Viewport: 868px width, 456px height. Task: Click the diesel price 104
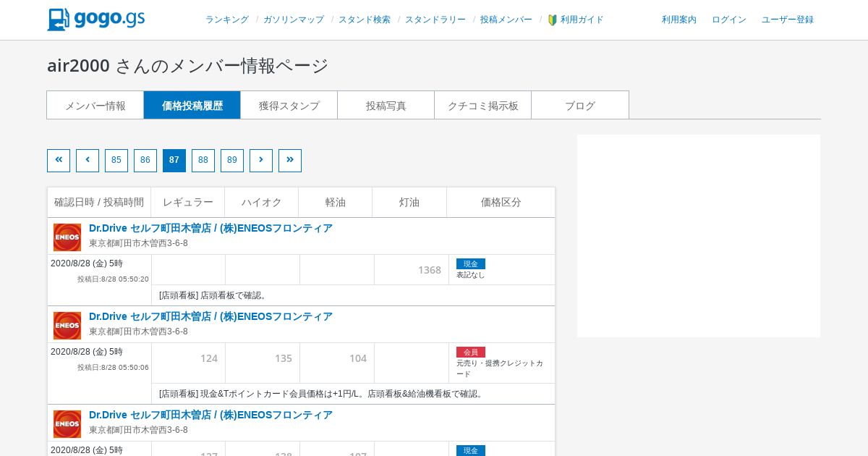pyautogui.click(x=358, y=358)
